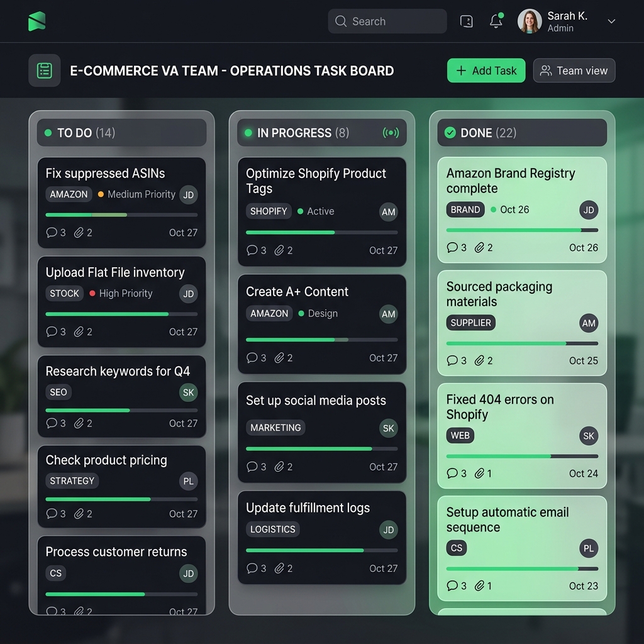Click Sarah K. profile photo
The image size is (644, 644).
pos(530,21)
